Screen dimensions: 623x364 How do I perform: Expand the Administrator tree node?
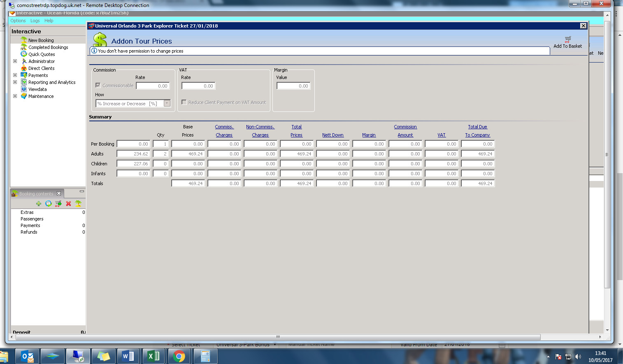tap(15, 61)
